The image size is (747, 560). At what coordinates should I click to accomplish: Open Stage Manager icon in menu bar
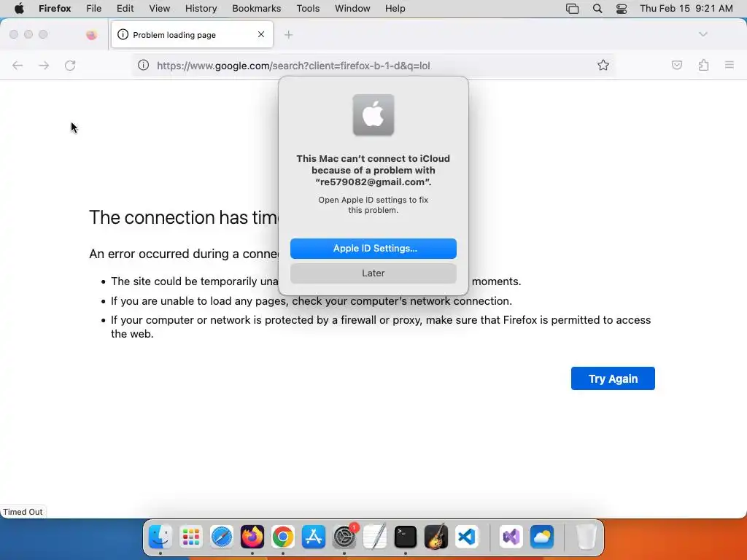point(572,9)
